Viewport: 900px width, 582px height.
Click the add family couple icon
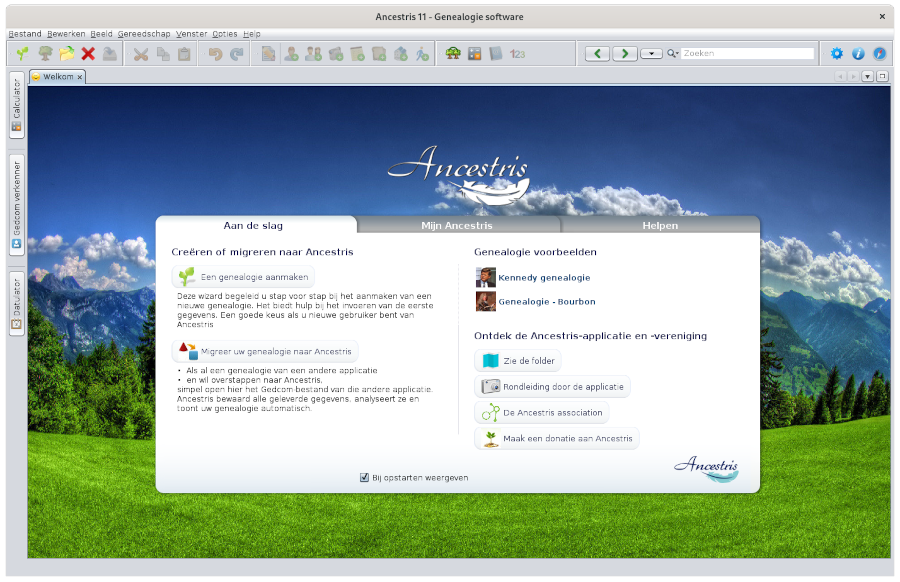pos(313,54)
